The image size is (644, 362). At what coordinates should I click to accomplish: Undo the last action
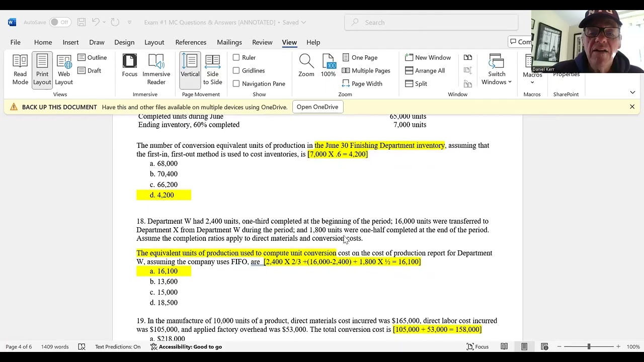click(96, 22)
